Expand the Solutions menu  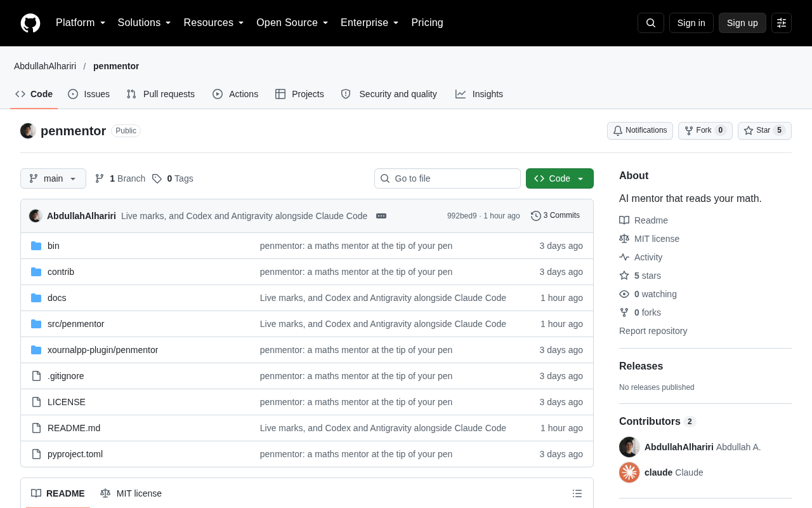pyautogui.click(x=145, y=23)
